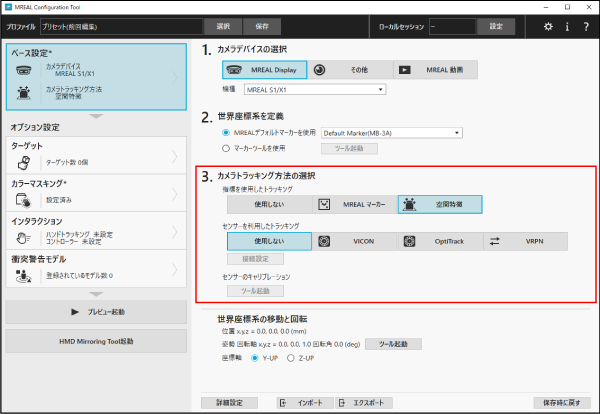
Task: Select the Z-UP coordinate axis option
Action: pyautogui.click(x=290, y=358)
